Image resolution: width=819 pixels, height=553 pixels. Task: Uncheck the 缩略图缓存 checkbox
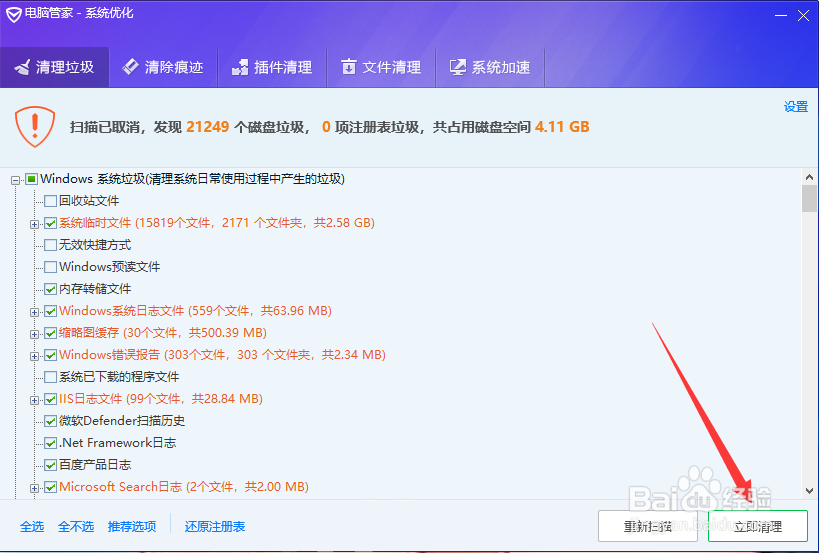click(50, 333)
